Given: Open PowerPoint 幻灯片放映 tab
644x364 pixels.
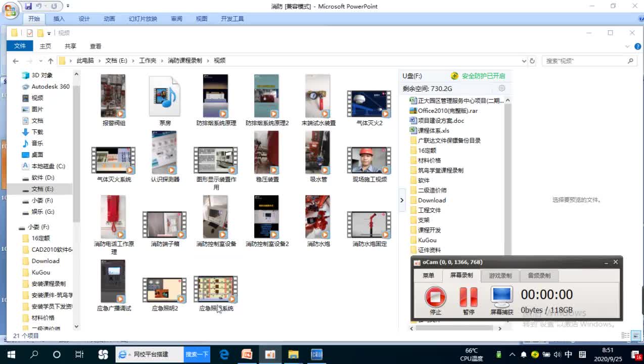Looking at the screenshot, I should 143,19.
